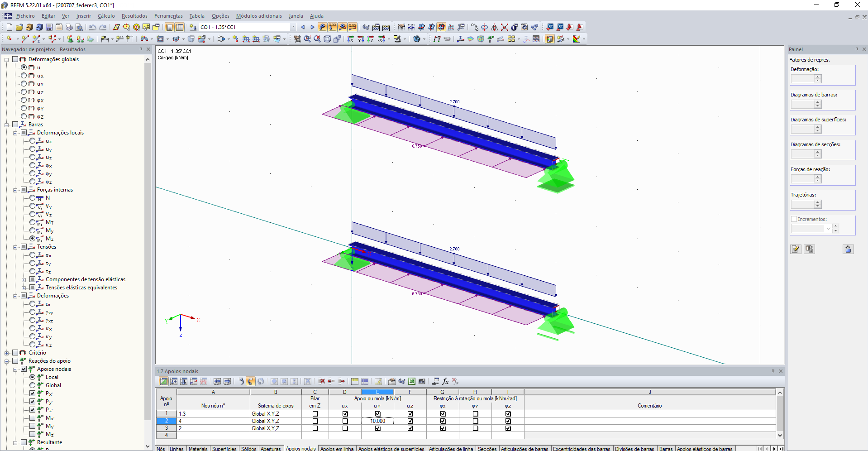Open the formula editor fx icon

pyautogui.click(x=445, y=381)
